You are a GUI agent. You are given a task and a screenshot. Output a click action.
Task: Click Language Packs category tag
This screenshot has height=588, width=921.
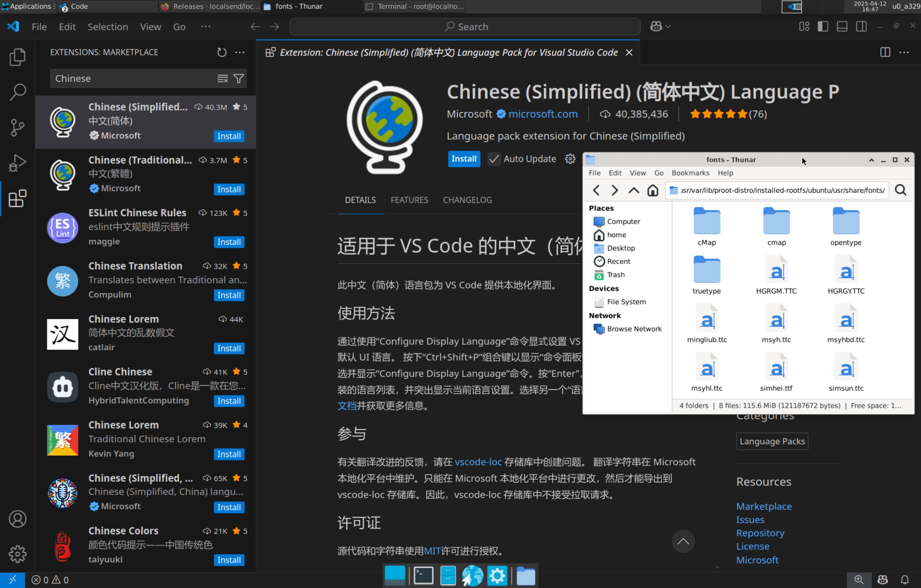[772, 441]
